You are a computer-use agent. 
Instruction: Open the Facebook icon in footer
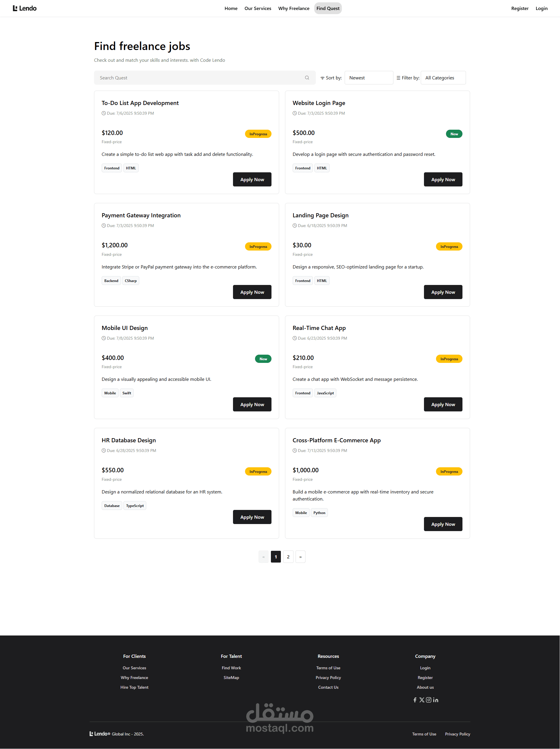(415, 700)
